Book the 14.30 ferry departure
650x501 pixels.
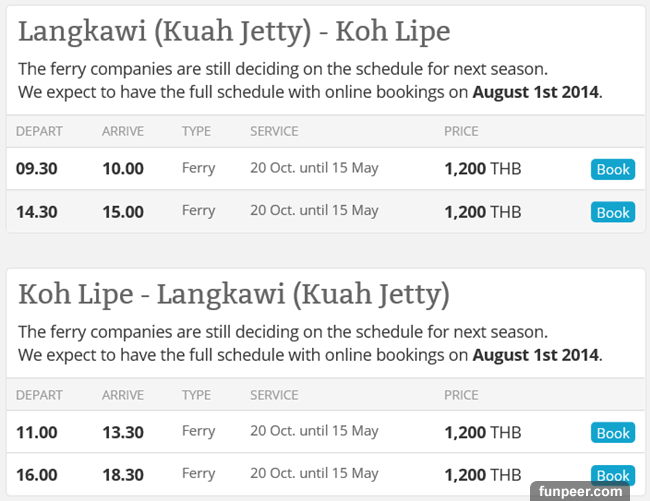point(612,212)
